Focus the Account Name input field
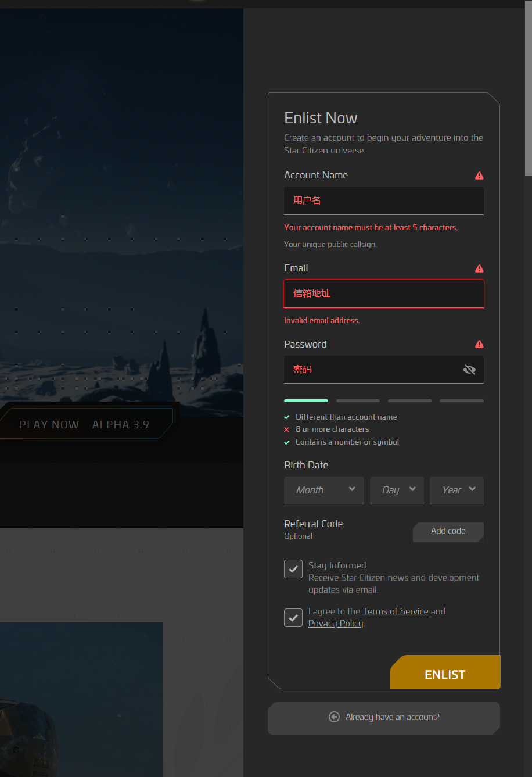Screen dimensions: 532x777 (384, 200)
